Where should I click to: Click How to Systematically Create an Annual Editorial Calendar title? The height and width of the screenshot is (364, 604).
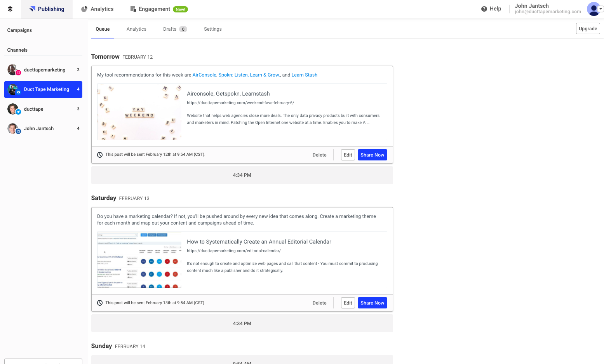pos(259,242)
